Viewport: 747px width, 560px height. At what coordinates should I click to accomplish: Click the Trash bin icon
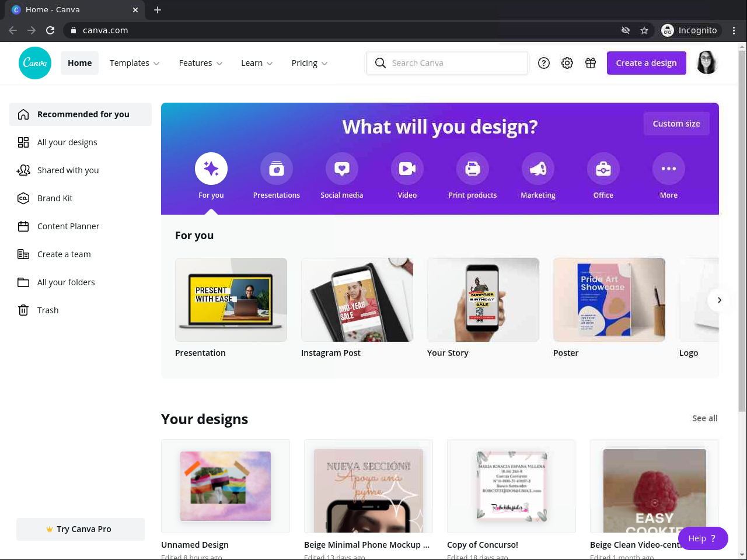(23, 310)
